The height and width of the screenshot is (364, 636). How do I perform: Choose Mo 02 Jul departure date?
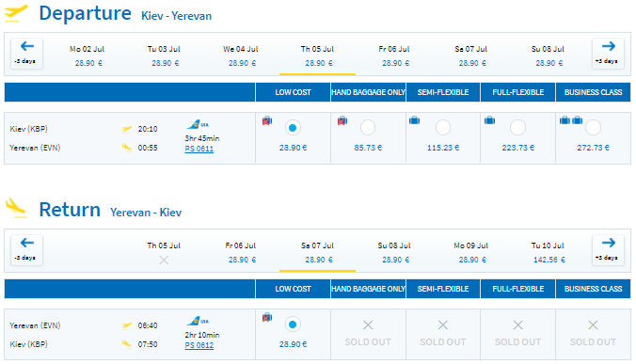[x=87, y=55]
